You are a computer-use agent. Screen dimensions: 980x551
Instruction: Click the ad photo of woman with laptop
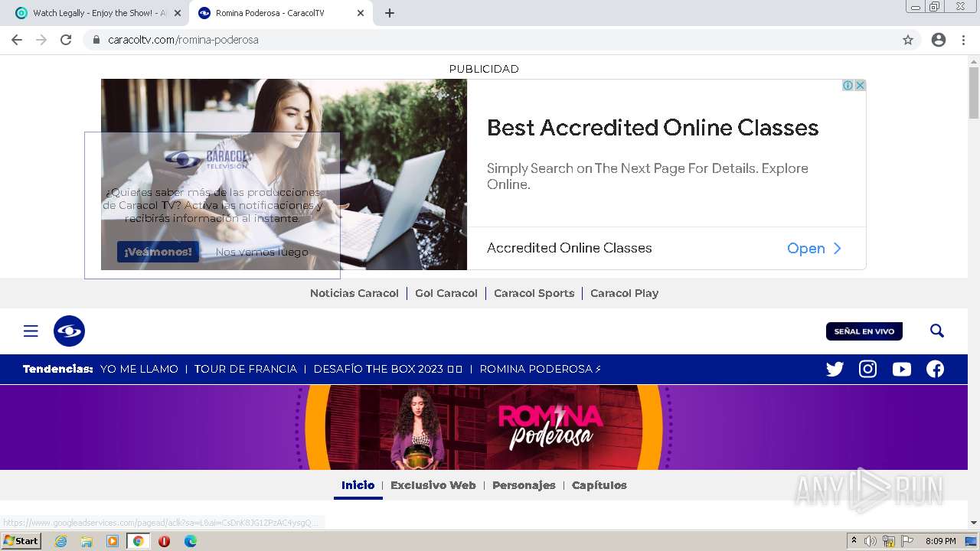tap(284, 174)
